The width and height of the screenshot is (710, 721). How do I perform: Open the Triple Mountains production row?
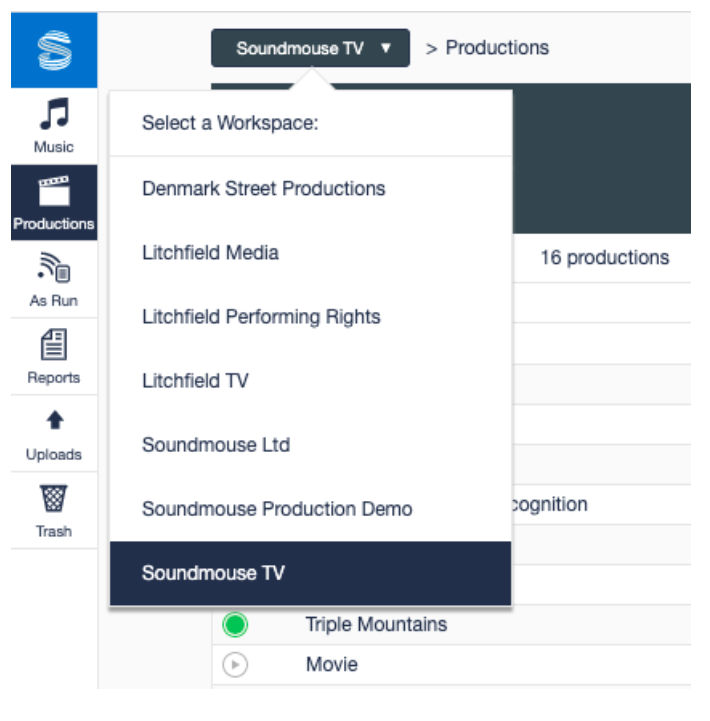(x=452, y=624)
